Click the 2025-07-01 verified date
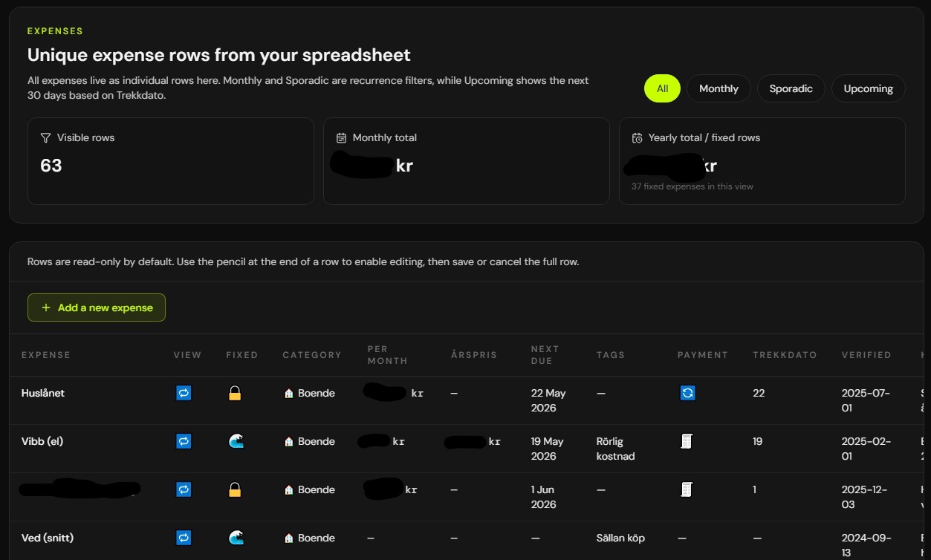This screenshot has width=931, height=560. pyautogui.click(x=866, y=400)
